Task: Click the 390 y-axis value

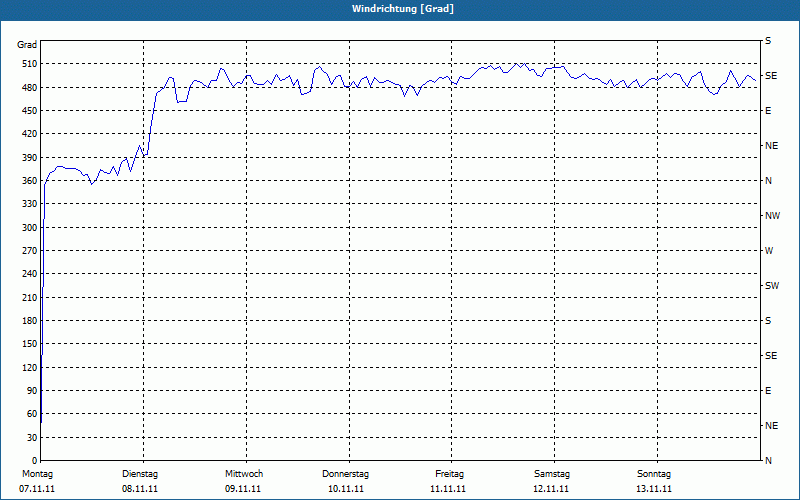Action: point(30,158)
